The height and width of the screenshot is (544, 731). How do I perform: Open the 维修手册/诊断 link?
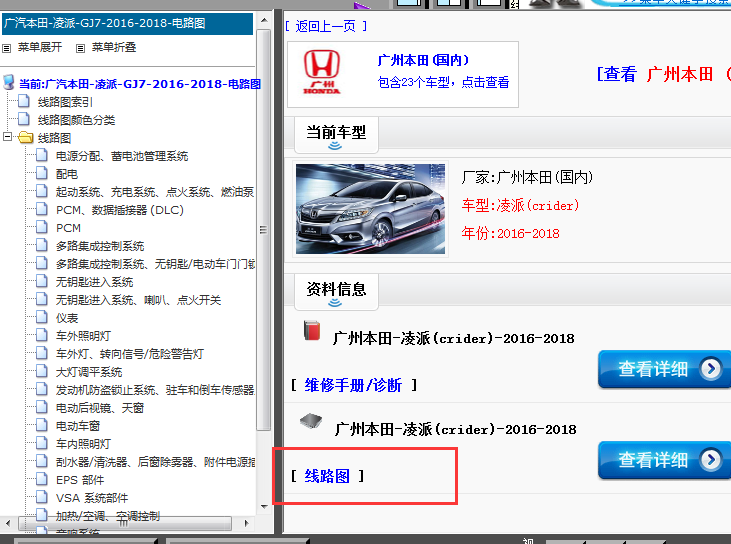(x=353, y=385)
